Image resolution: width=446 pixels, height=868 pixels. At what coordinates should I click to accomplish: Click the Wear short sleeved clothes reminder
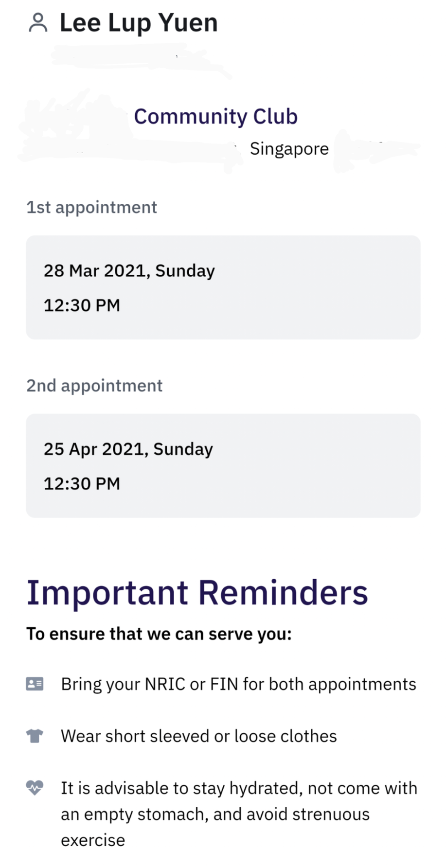pyautogui.click(x=198, y=736)
